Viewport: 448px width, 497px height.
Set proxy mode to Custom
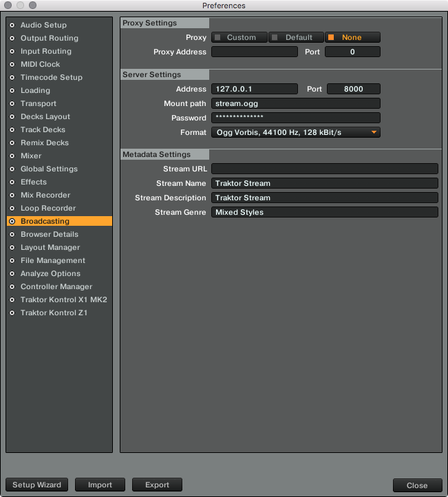coord(239,37)
